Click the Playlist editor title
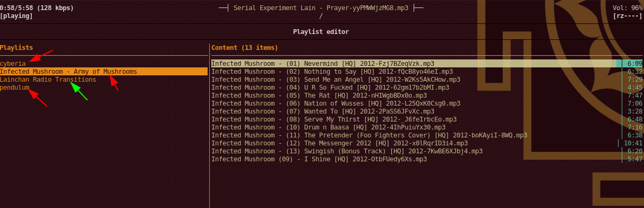This screenshot has width=644, height=208. click(x=321, y=32)
